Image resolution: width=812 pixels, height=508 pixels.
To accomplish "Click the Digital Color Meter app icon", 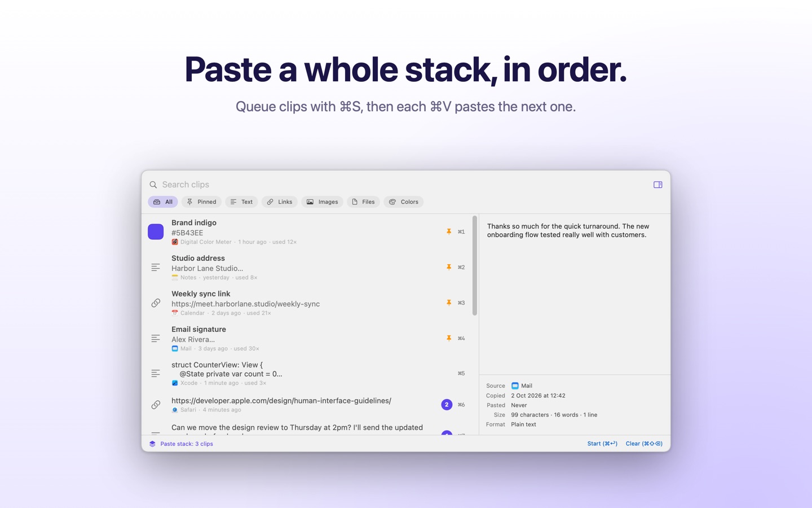I will click(175, 242).
